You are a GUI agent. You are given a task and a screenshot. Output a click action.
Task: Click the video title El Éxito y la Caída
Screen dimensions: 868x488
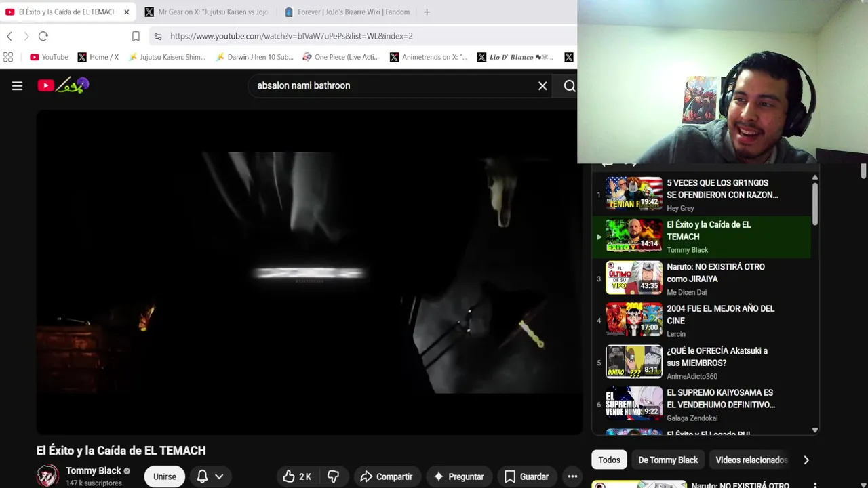121,451
